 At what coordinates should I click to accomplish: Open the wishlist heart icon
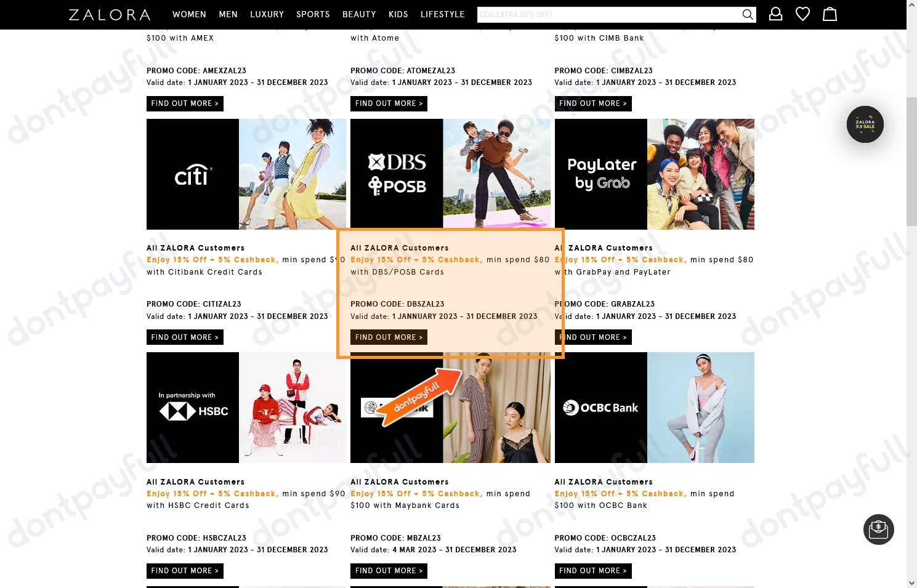point(802,14)
